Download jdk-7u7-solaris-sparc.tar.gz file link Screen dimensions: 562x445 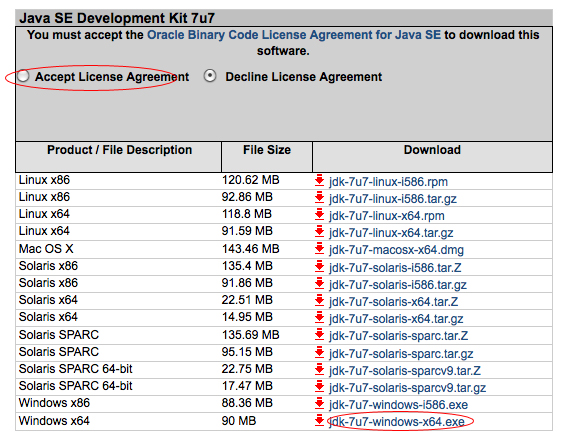click(401, 354)
